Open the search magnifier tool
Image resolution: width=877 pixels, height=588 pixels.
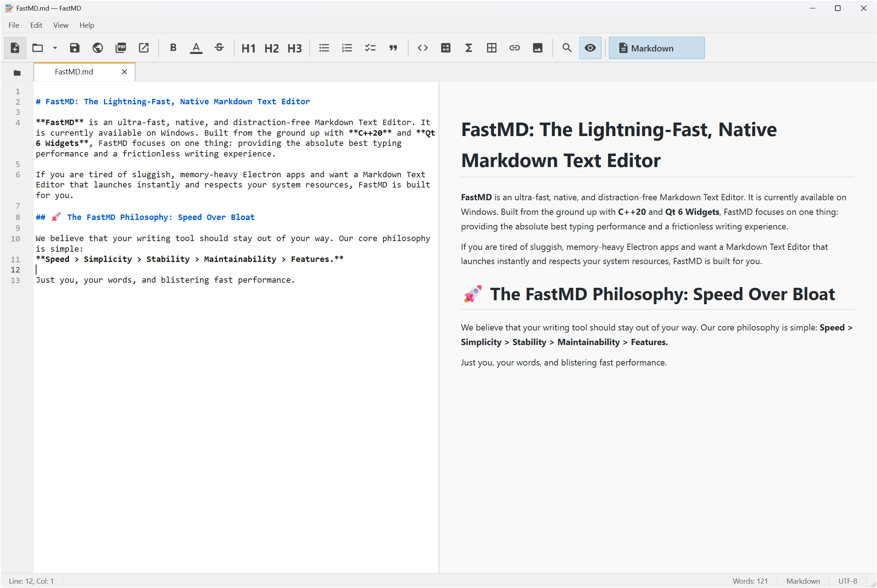567,48
